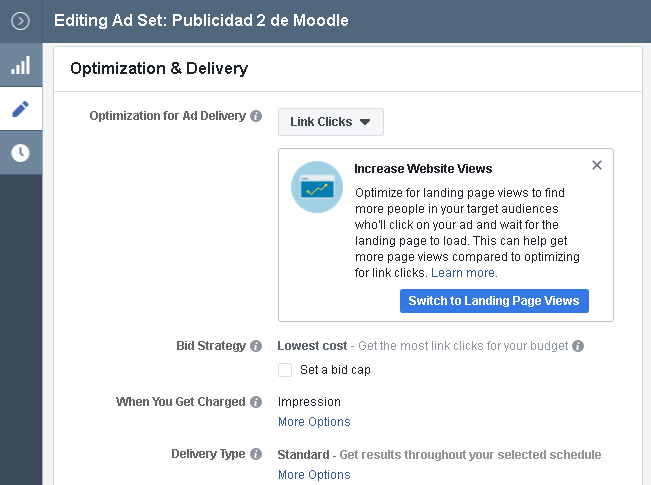Click the Lowest cost bid strategy text
The width and height of the screenshot is (651, 485).
pyautogui.click(x=312, y=346)
